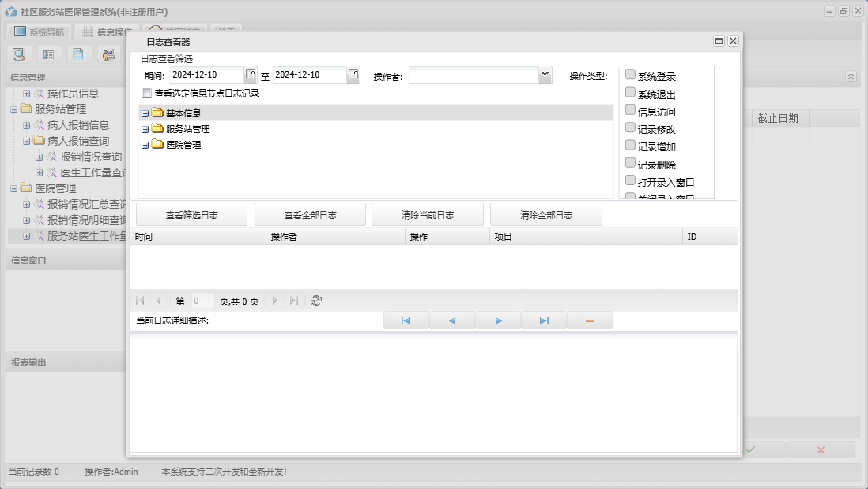Image resolution: width=868 pixels, height=489 pixels.
Task: Expand the 基本信息 tree node
Action: pyautogui.click(x=145, y=113)
